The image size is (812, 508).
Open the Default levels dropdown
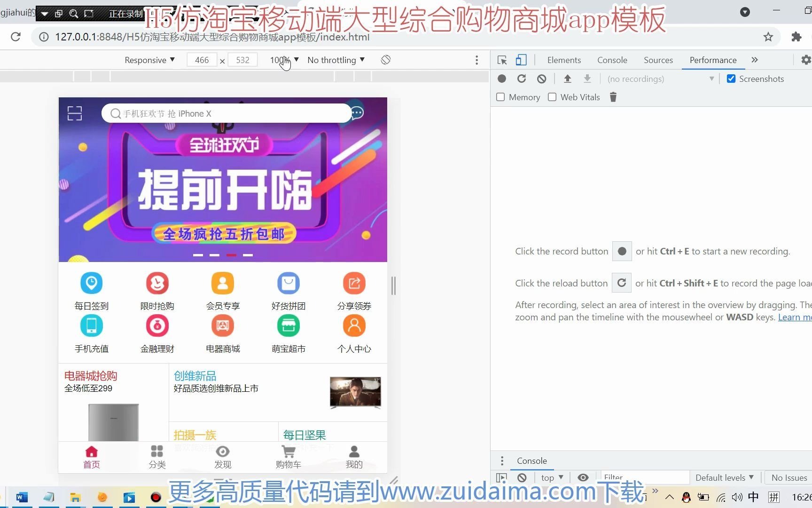point(724,477)
